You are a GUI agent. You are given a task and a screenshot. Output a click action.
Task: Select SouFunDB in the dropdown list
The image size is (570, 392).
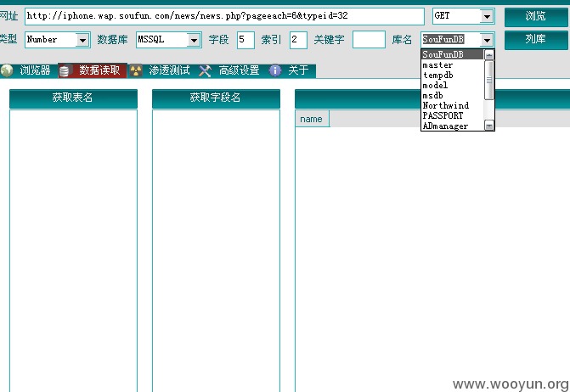pyautogui.click(x=453, y=55)
